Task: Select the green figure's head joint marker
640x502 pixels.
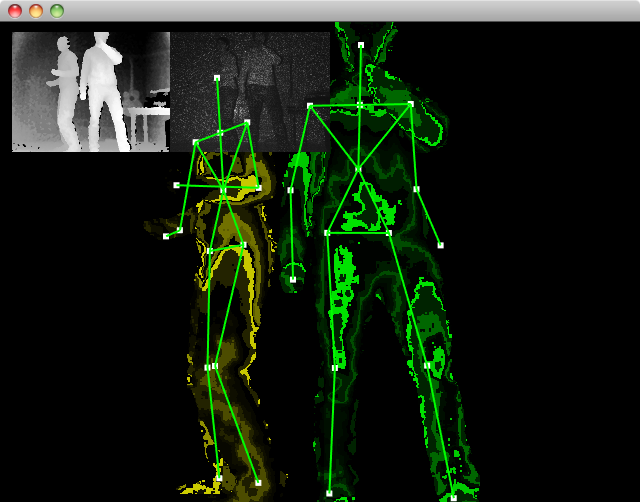Action: pos(360,45)
